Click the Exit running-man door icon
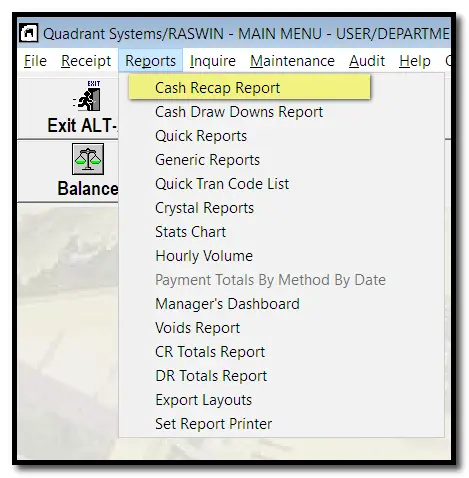Image resolution: width=469 pixels, height=478 pixels. (x=87, y=96)
